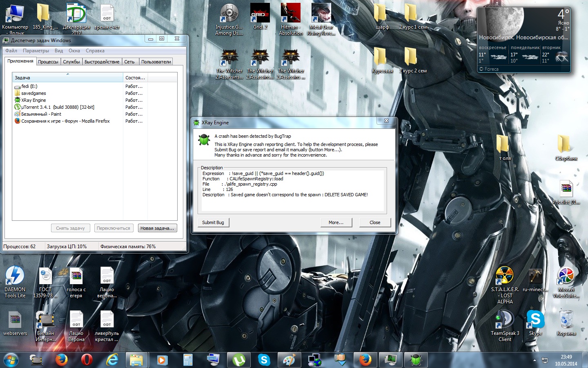Click the XRay Engine bug taskbar button
This screenshot has height=368, width=588.
(x=416, y=360)
